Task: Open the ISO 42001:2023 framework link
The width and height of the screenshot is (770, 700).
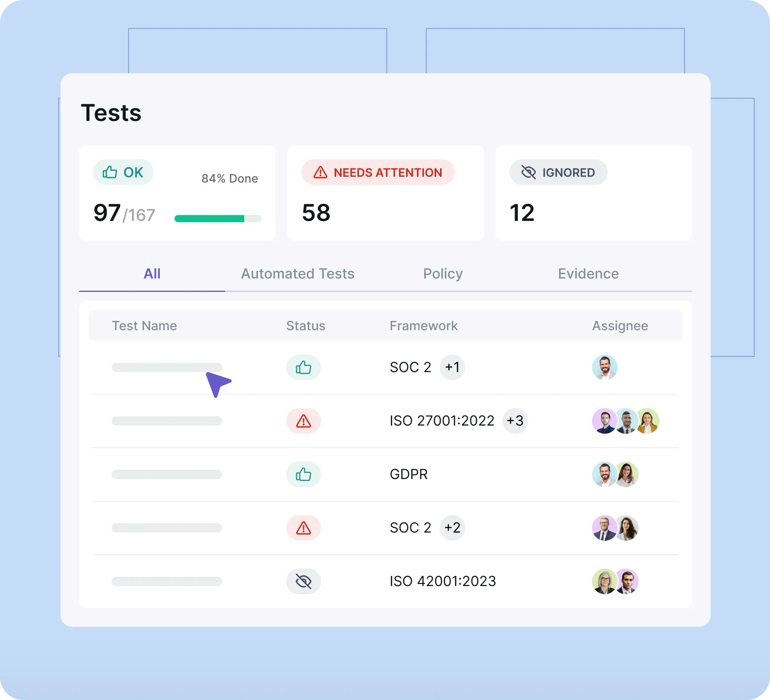Action: pos(443,581)
